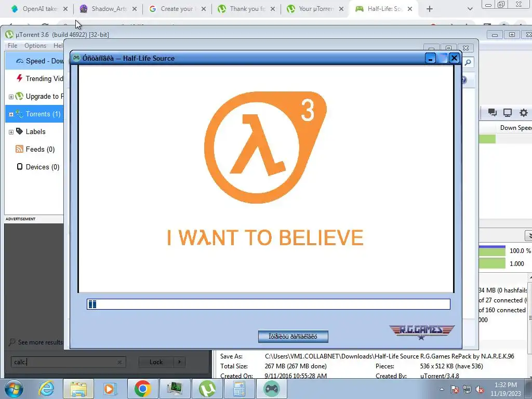Click the Devices icon in sidebar
The width and height of the screenshot is (532, 399).
(x=20, y=167)
